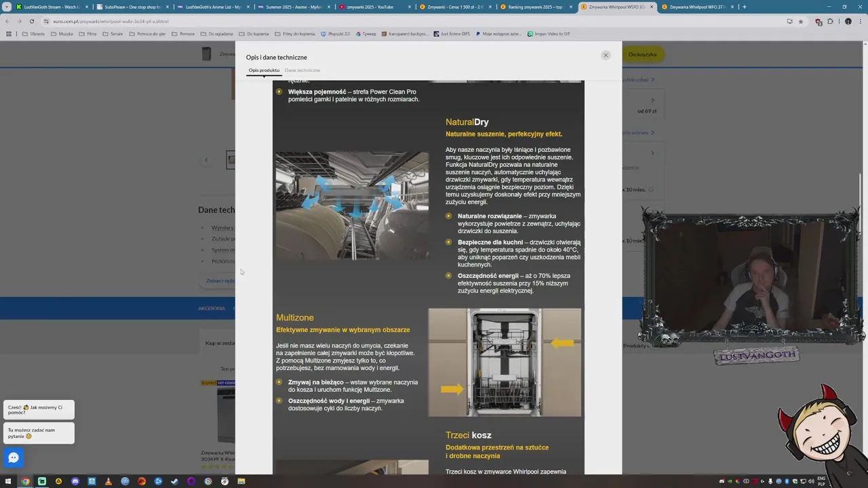Viewport: 868px width, 488px height.
Task: Open the Do kupienia bookmark folder
Action: (254, 33)
